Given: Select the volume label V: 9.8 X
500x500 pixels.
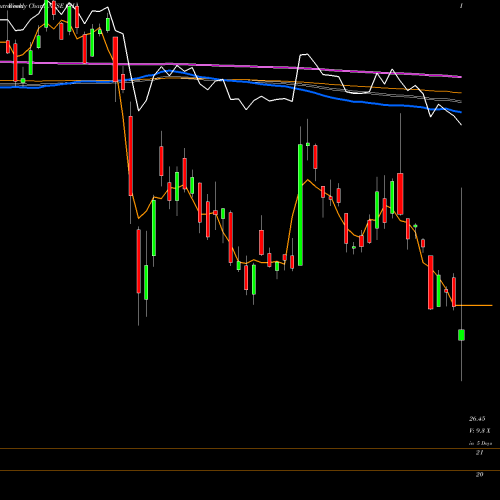Looking at the screenshot, I should [480, 431].
